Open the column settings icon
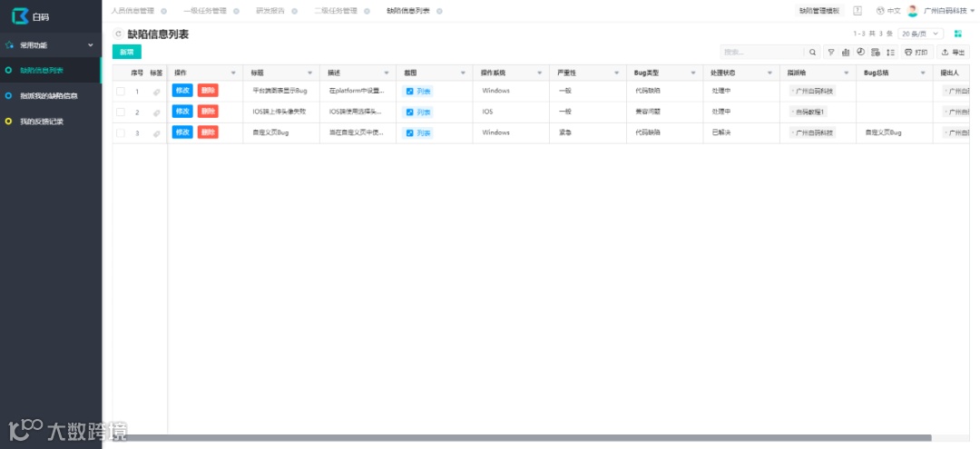The width and height of the screenshot is (980, 449). (x=876, y=53)
